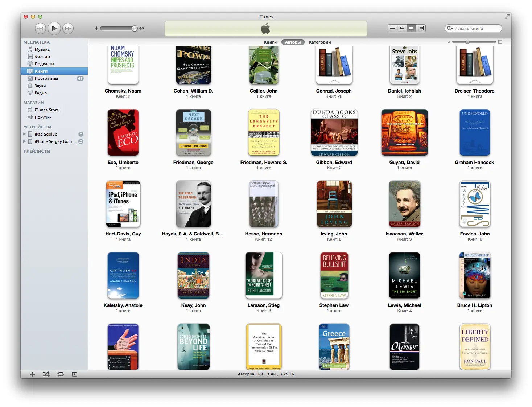Open The Road to Serfdom cover

pyautogui.click(x=193, y=204)
